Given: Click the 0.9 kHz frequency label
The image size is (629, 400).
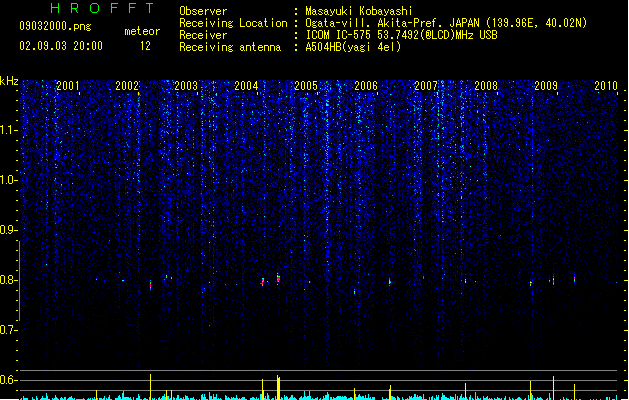Looking at the screenshot, I should tap(8, 230).
